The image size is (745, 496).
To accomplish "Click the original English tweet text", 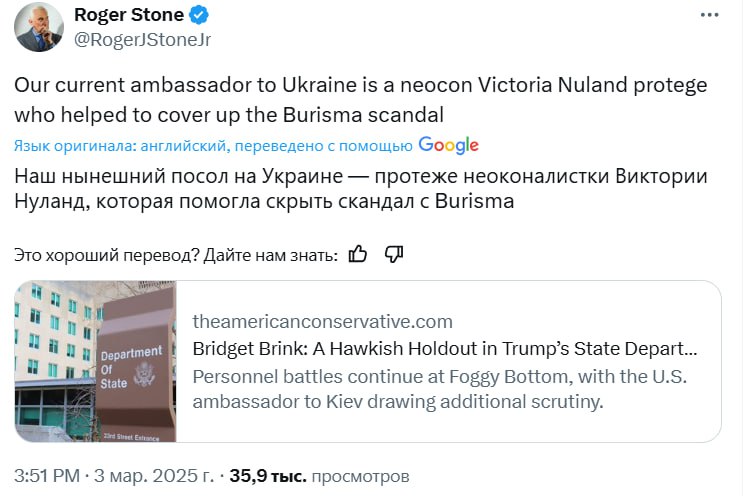I will click(360, 100).
